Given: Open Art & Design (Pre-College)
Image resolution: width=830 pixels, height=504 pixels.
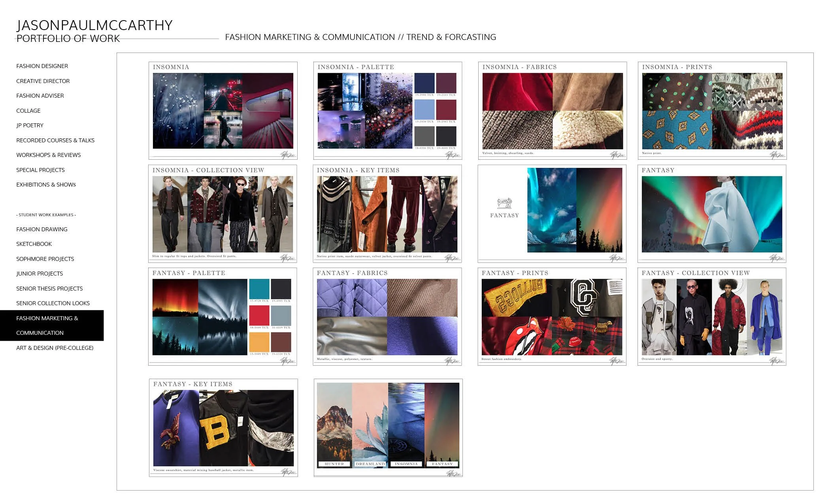Looking at the screenshot, I should point(55,348).
